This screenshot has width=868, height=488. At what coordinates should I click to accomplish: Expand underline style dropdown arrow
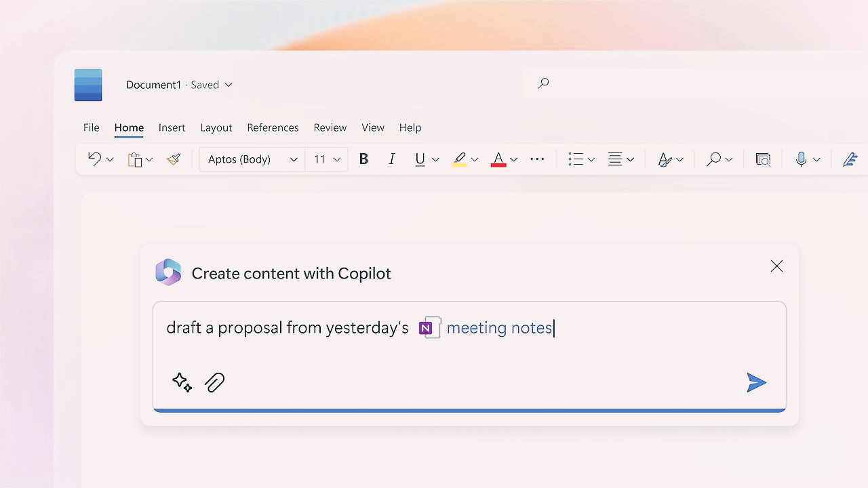(x=435, y=160)
